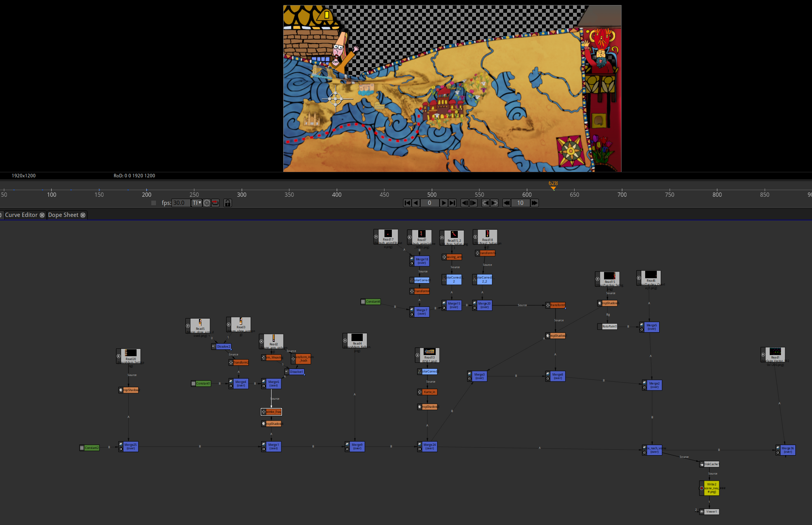Image resolution: width=812 pixels, height=525 pixels.
Task: Play the sequence backward
Action: click(416, 203)
